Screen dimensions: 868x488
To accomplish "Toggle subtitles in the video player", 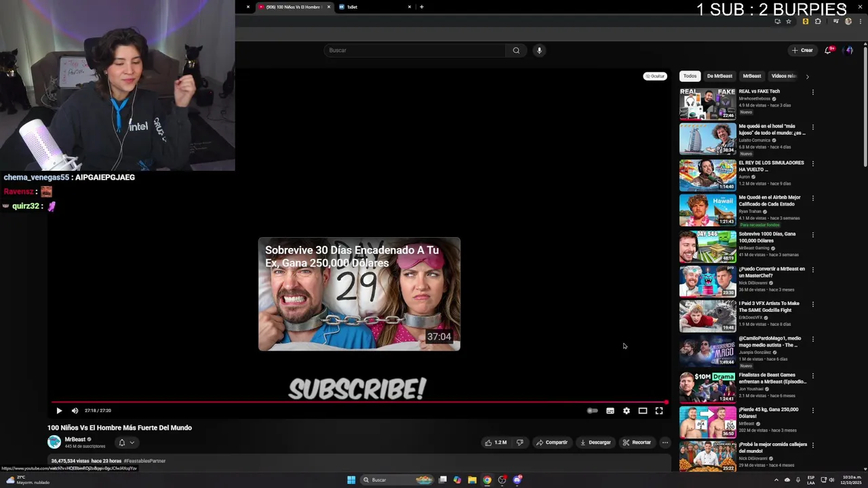I will pos(610,411).
